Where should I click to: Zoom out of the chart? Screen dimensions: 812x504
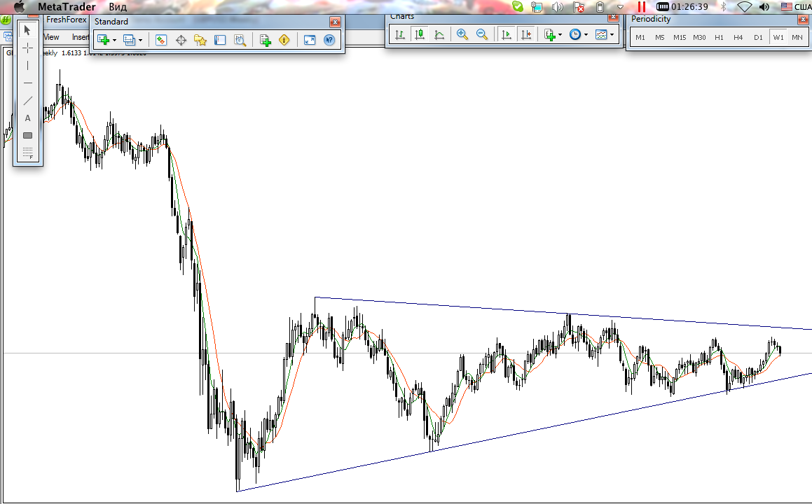[481, 35]
